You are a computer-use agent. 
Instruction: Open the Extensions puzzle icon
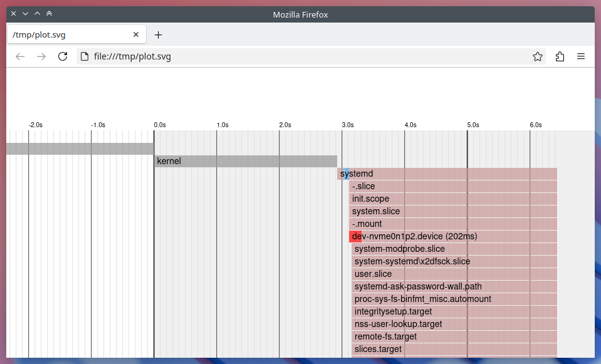pos(560,56)
